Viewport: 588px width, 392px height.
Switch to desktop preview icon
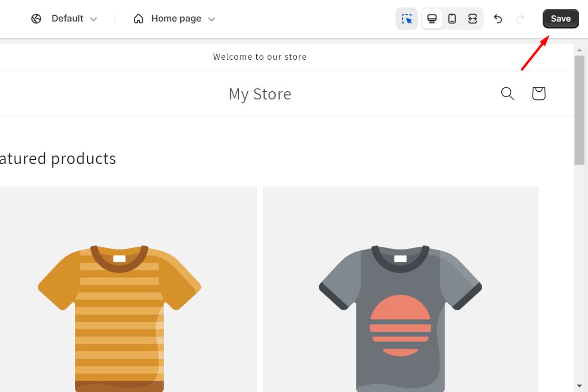click(432, 19)
